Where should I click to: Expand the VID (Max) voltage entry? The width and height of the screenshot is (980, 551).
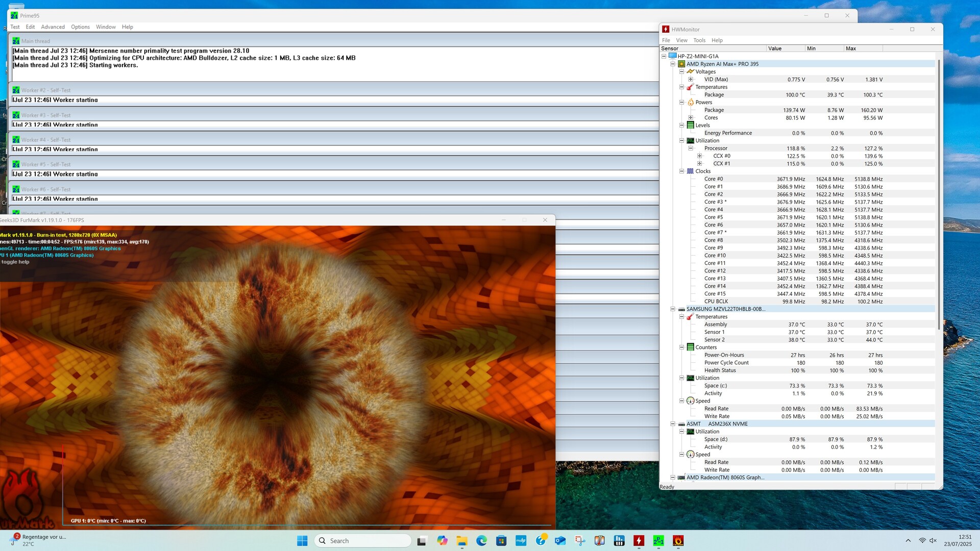click(x=691, y=80)
